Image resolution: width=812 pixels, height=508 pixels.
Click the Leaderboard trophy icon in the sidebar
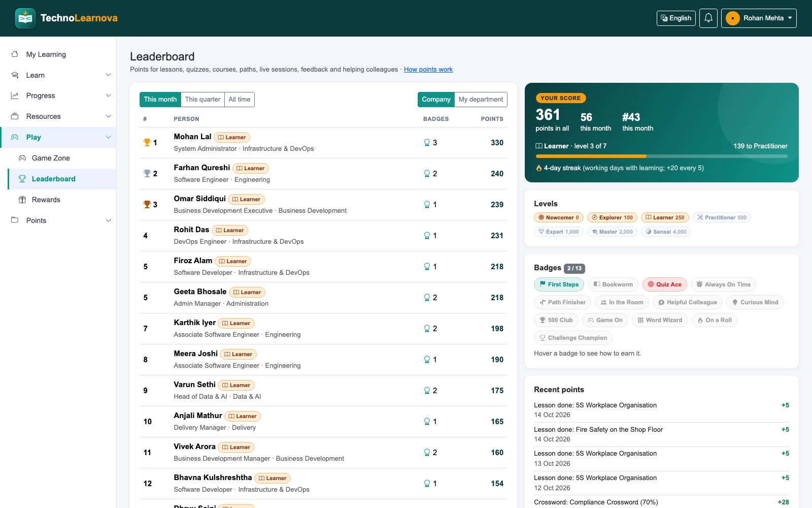(22, 179)
